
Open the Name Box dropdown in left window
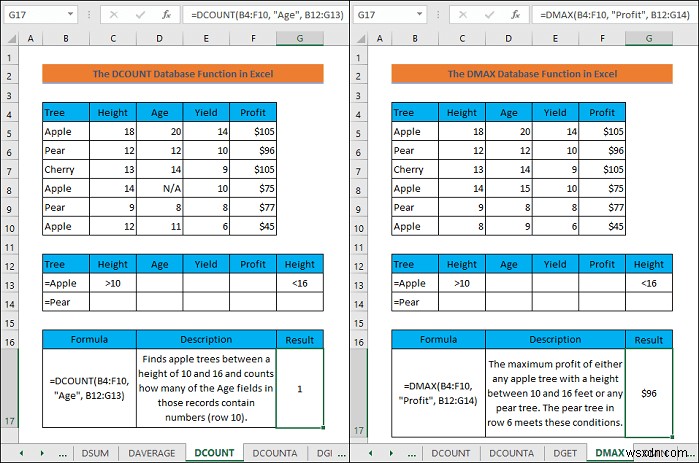pyautogui.click(x=70, y=14)
